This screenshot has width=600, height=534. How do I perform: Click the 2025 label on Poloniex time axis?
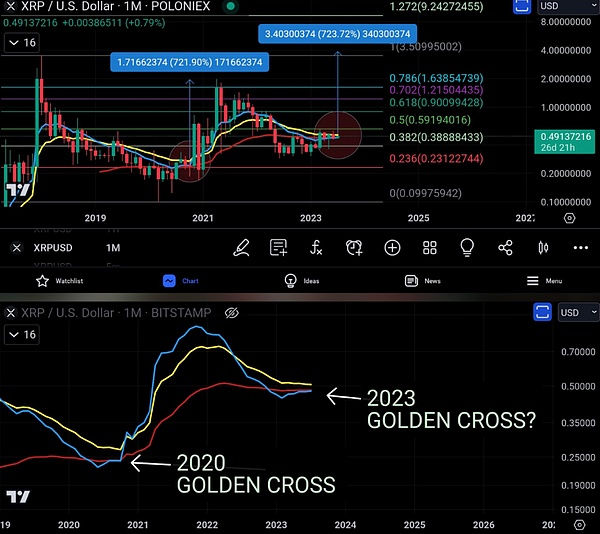coord(418,218)
